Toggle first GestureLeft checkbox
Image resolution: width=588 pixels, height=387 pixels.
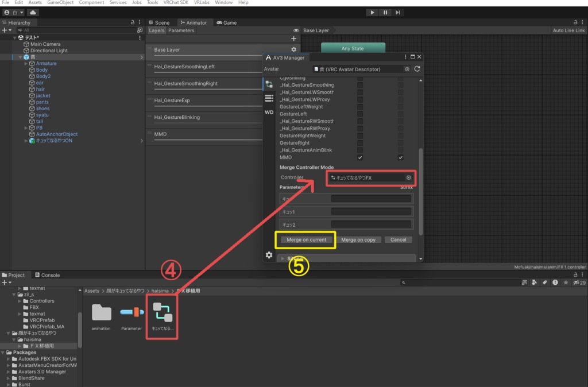(x=360, y=114)
